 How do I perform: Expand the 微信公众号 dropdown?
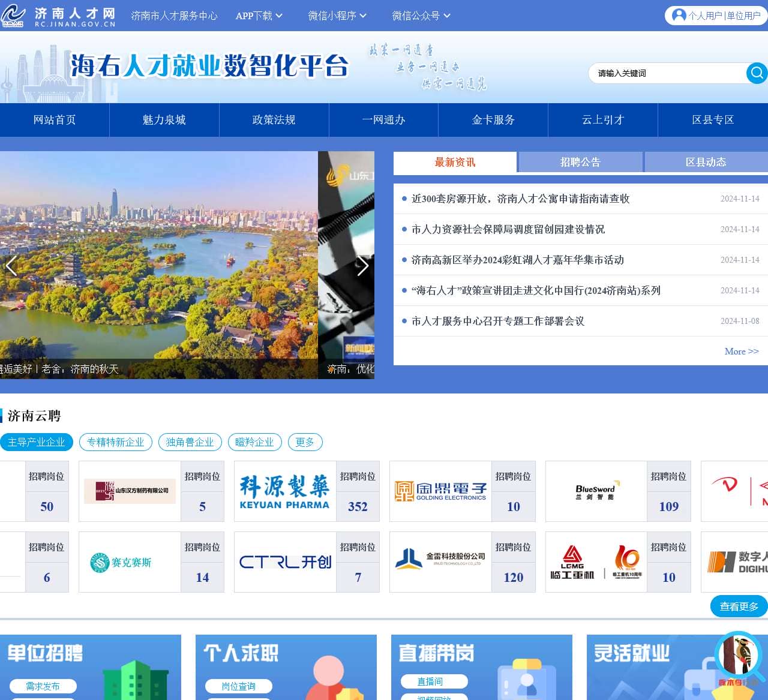pyautogui.click(x=421, y=16)
